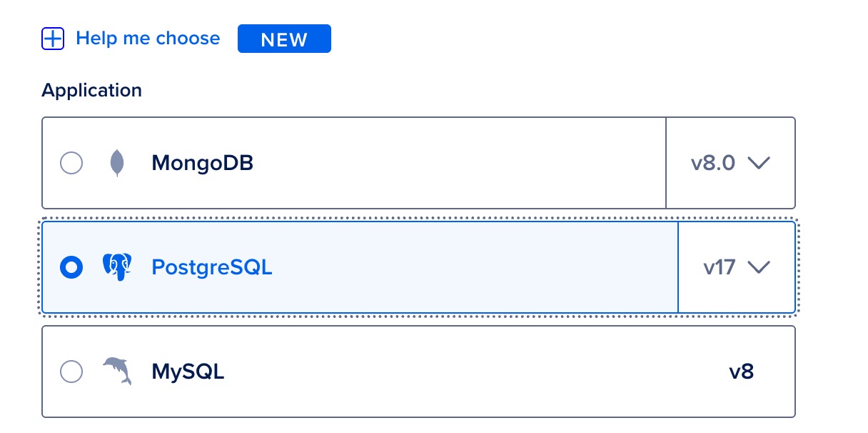Open the Help me choose link
This screenshot has width=868, height=433.
tap(148, 39)
